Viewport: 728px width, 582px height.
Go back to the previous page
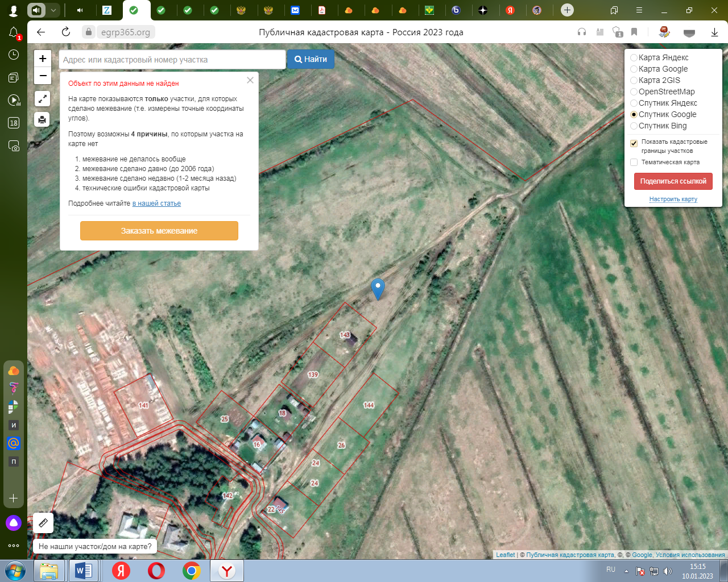point(41,32)
